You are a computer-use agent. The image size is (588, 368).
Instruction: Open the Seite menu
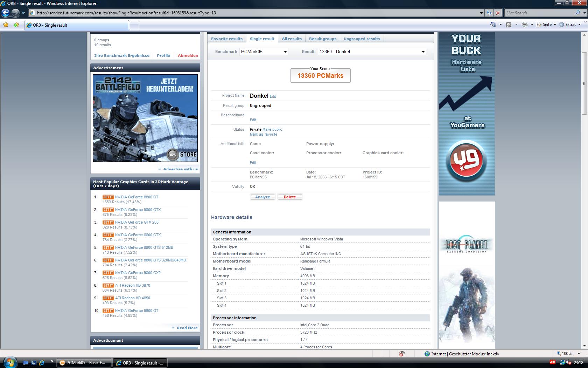547,25
